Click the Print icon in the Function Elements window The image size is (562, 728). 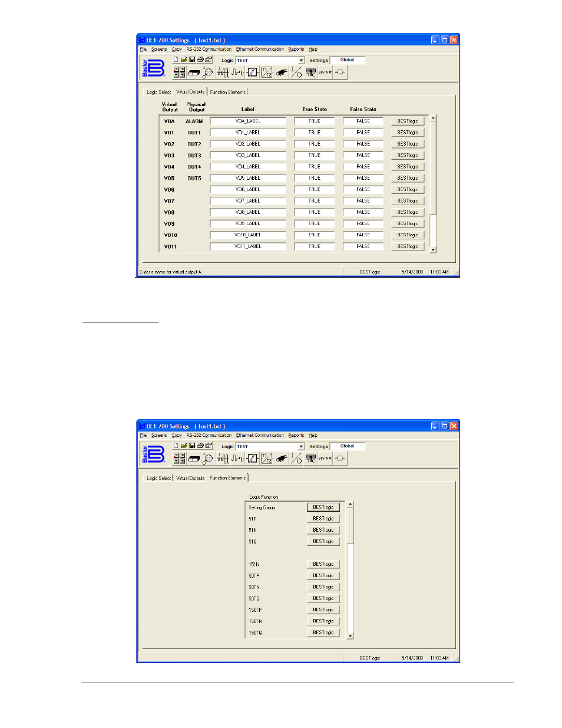pyautogui.click(x=200, y=446)
